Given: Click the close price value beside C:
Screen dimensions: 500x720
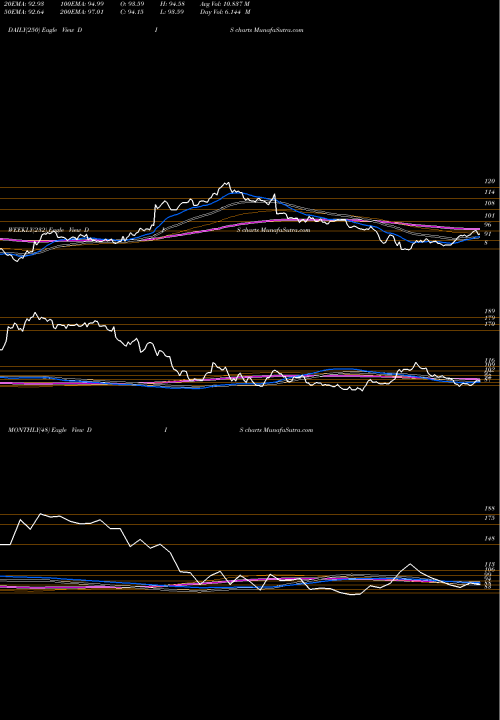Looking at the screenshot, I should pyautogui.click(x=137, y=12).
